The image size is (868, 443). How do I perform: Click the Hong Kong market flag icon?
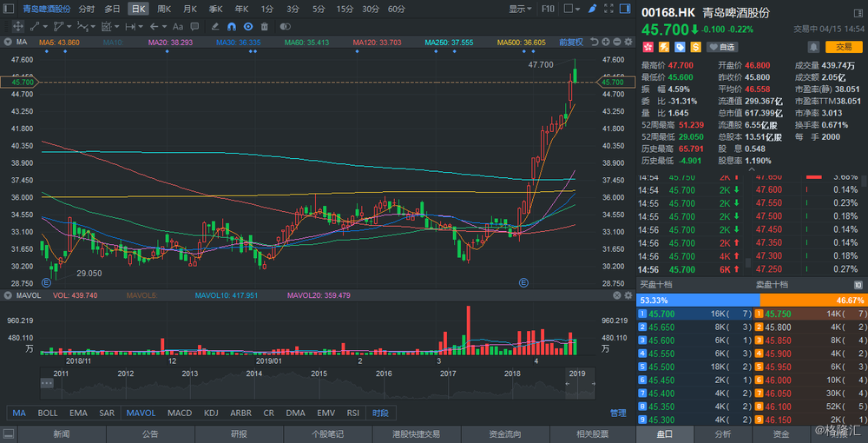click(x=648, y=47)
